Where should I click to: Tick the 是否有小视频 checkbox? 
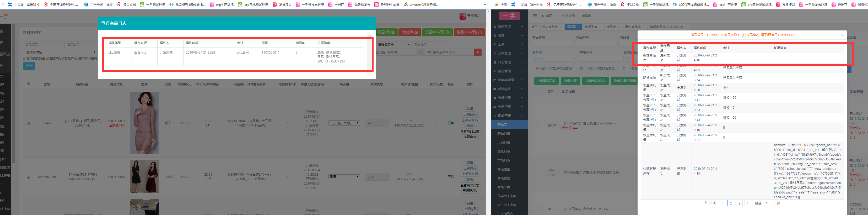(76, 58)
